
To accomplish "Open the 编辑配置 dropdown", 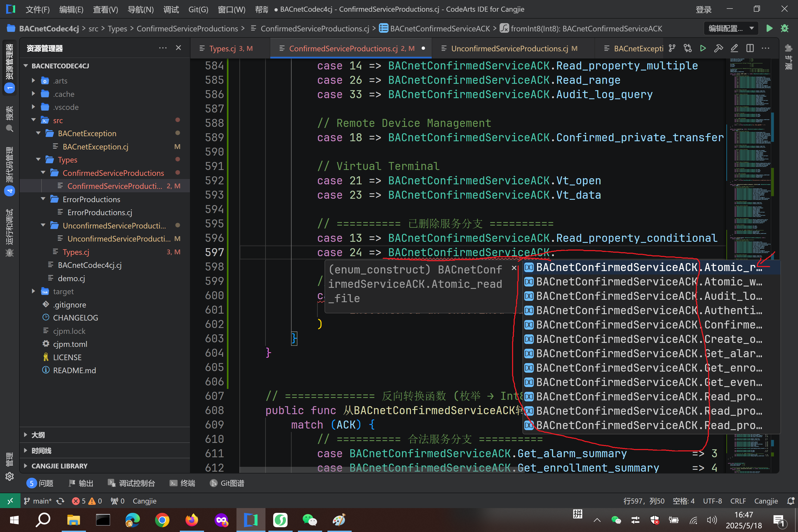I will click(x=731, y=28).
